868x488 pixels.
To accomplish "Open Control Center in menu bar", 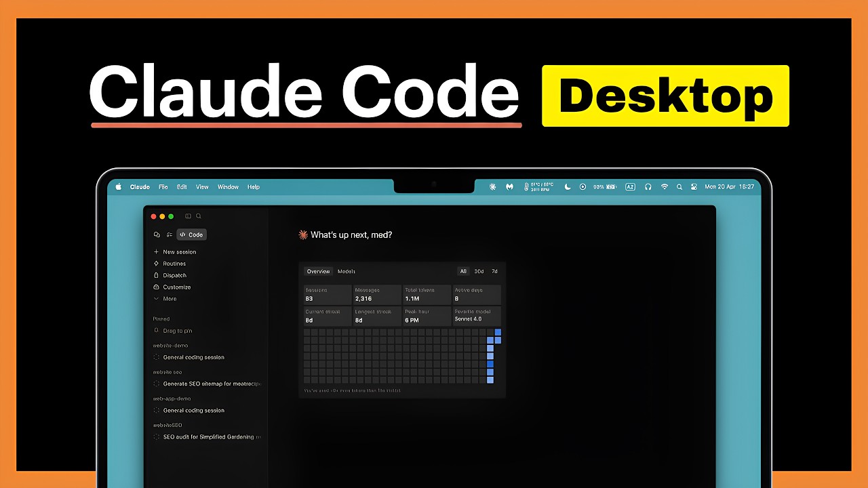I will [x=694, y=187].
